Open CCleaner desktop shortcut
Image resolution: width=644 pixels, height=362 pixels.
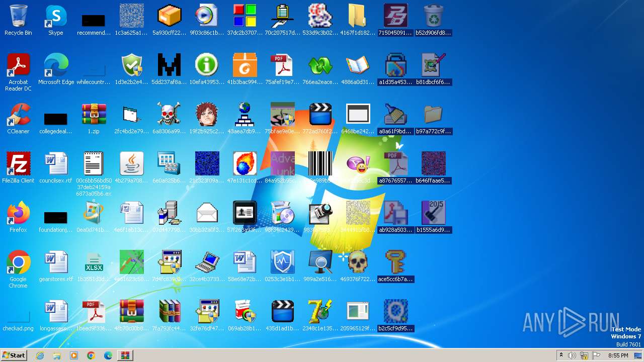(x=18, y=119)
